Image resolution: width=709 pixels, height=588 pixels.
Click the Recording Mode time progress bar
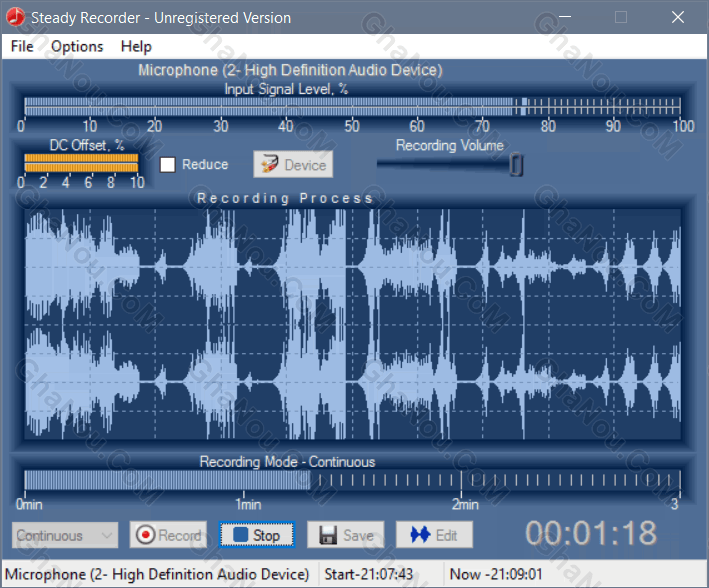pos(352,480)
